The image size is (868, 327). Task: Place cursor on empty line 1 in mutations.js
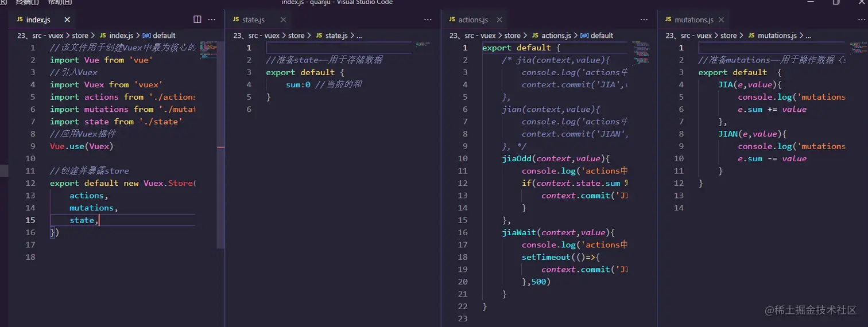[x=772, y=48]
